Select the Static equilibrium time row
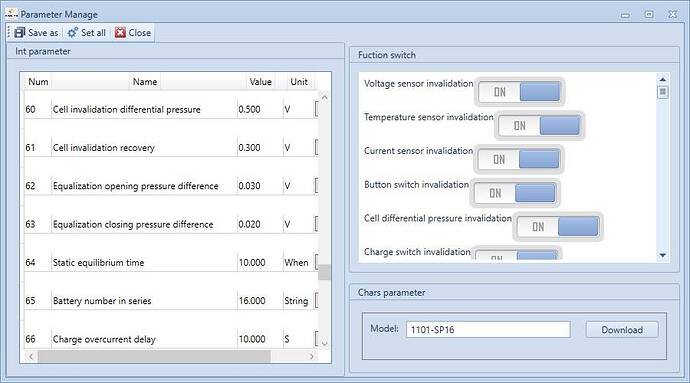This screenshot has width=690, height=383. click(171, 262)
